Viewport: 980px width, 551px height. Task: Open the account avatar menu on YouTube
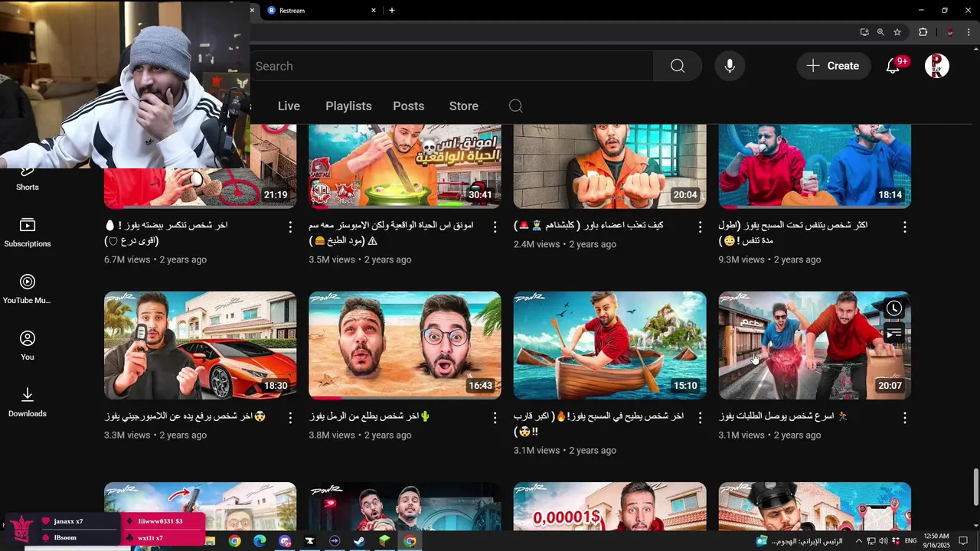pyautogui.click(x=937, y=66)
